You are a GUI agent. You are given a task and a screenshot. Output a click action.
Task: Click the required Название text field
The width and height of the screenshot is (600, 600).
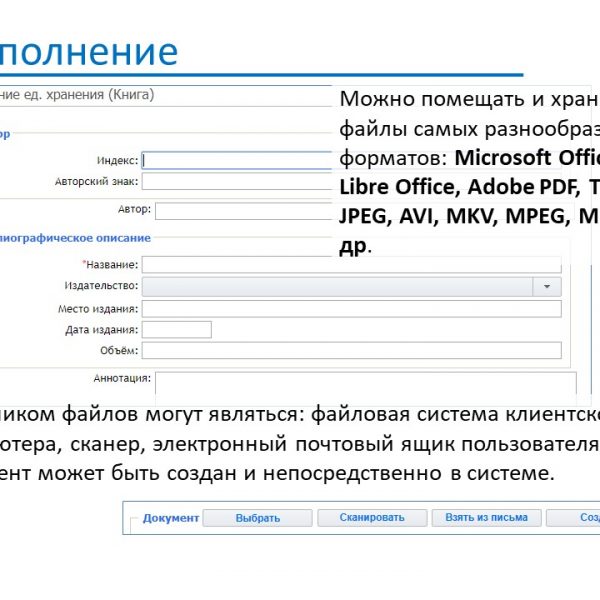(351, 265)
